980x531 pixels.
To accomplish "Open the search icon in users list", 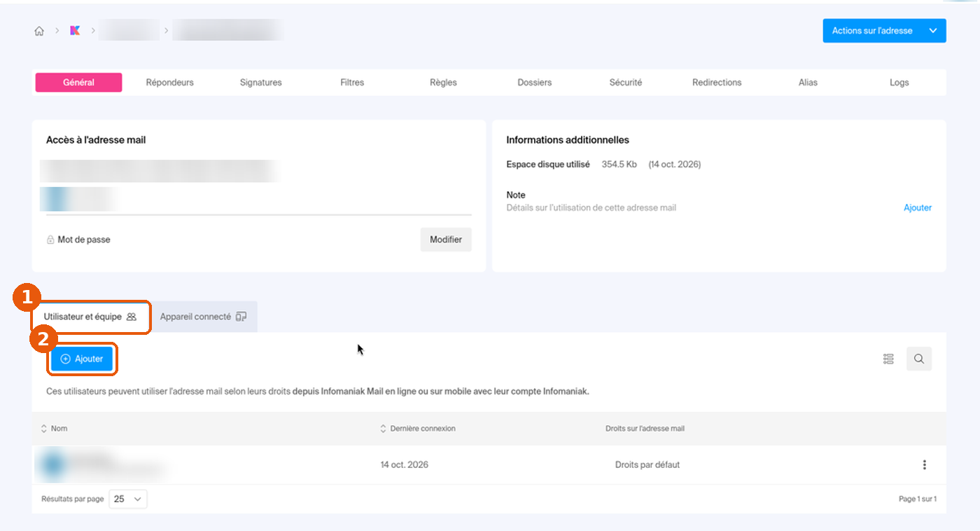I will 919,359.
